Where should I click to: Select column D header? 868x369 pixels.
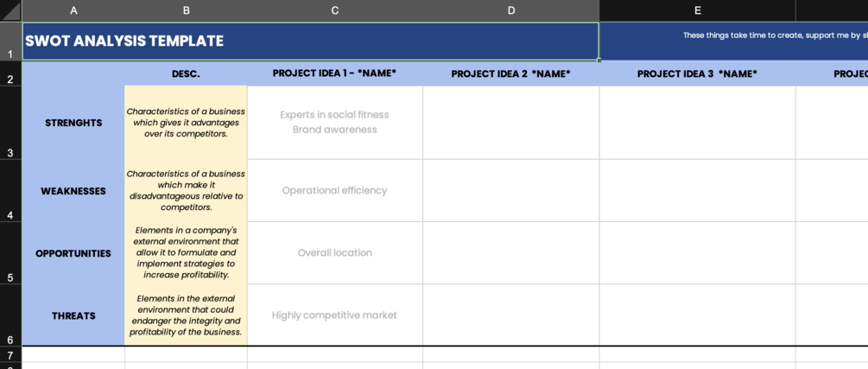pos(511,10)
